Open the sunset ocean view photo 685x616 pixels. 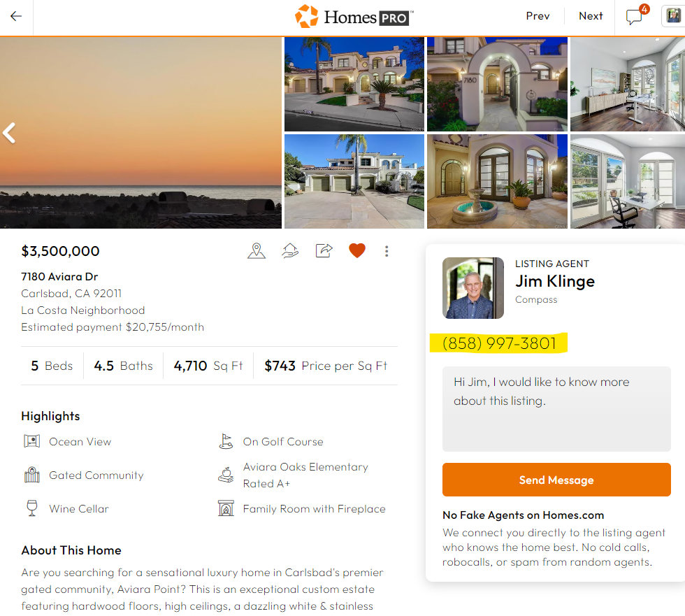pos(140,133)
